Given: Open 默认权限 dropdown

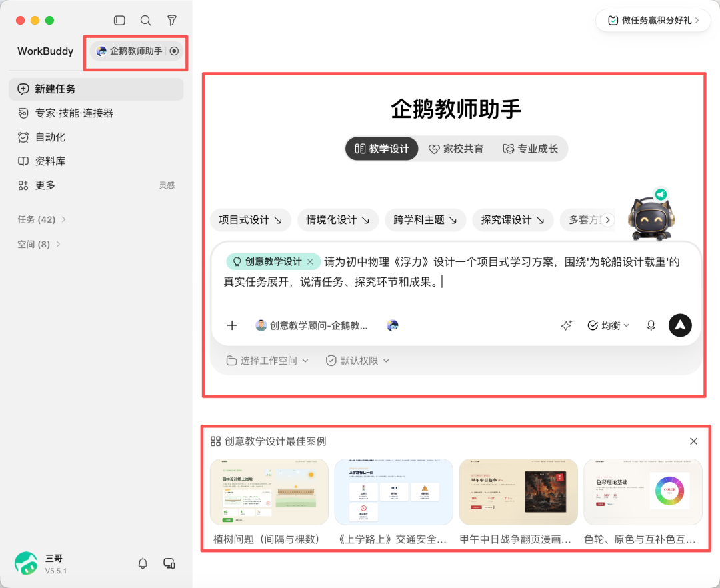Looking at the screenshot, I should pos(358,361).
